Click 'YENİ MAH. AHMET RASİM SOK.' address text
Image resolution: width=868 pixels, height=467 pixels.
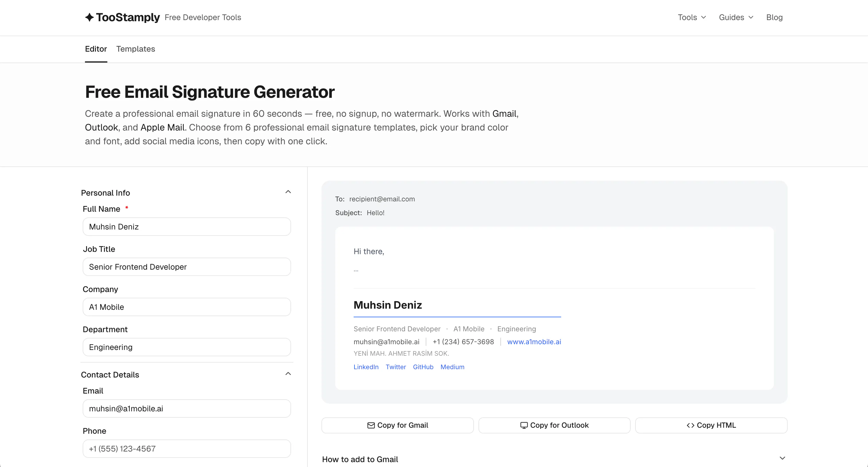click(x=401, y=353)
